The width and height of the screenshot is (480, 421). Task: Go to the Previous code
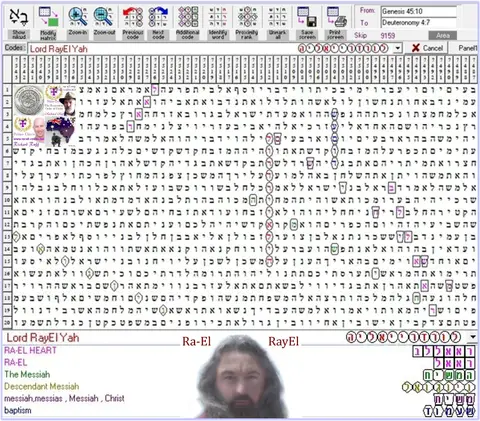coord(133,22)
